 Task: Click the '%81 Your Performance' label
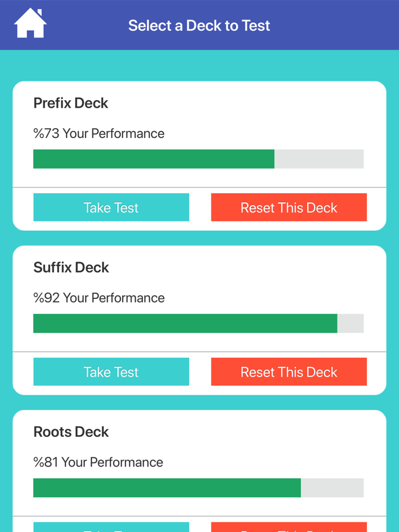point(98,463)
